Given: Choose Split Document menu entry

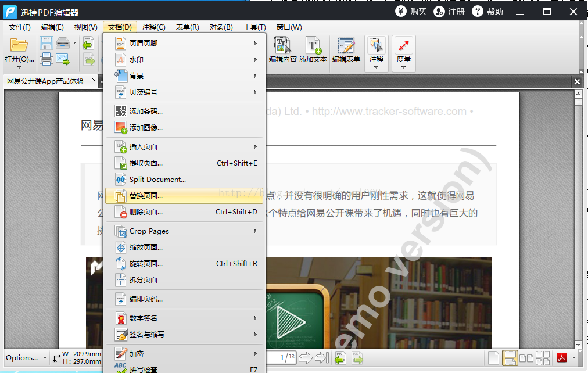Looking at the screenshot, I should tap(185, 180).
